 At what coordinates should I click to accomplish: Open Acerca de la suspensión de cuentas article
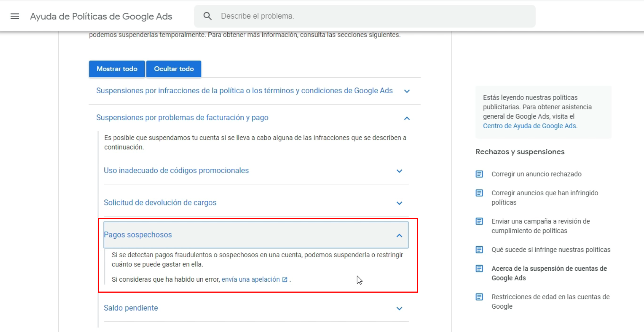point(549,273)
